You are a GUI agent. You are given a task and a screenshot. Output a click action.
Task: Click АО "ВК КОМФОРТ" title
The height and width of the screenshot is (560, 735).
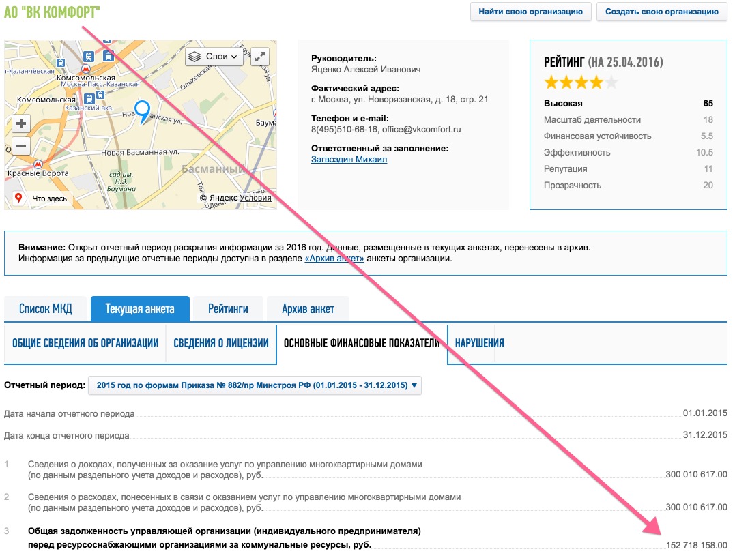coord(52,12)
